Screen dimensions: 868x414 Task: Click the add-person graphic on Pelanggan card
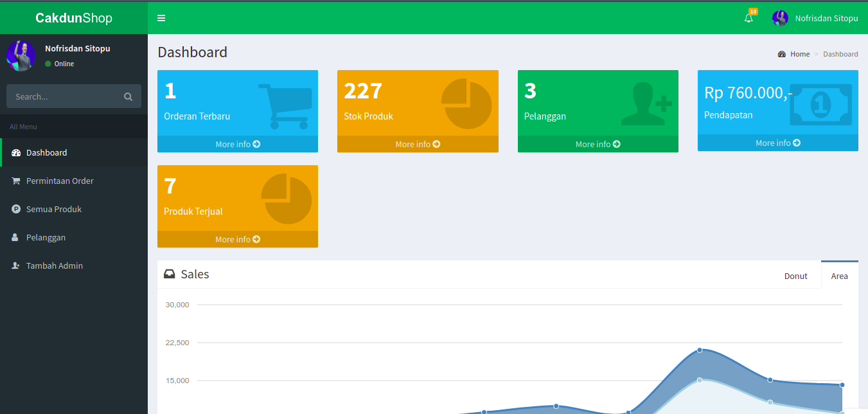646,104
